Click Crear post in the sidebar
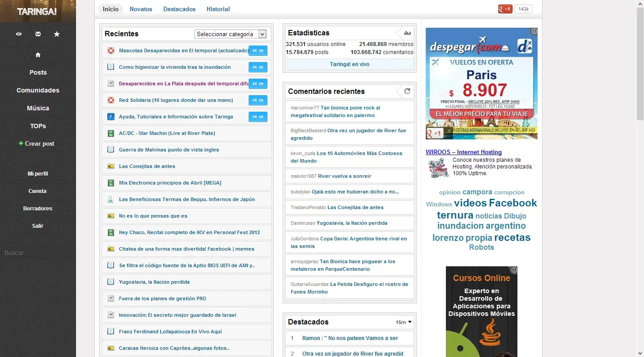 tap(40, 144)
